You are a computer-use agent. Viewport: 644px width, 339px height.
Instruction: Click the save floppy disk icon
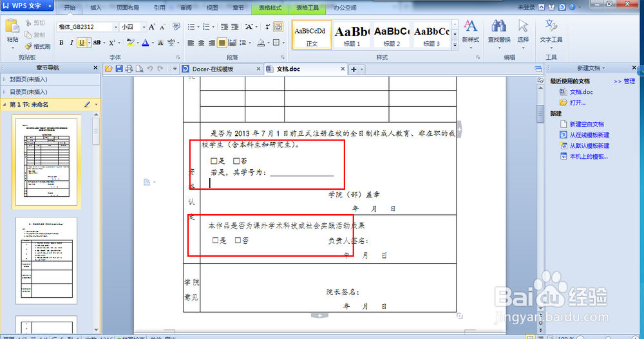pyautogui.click(x=119, y=69)
